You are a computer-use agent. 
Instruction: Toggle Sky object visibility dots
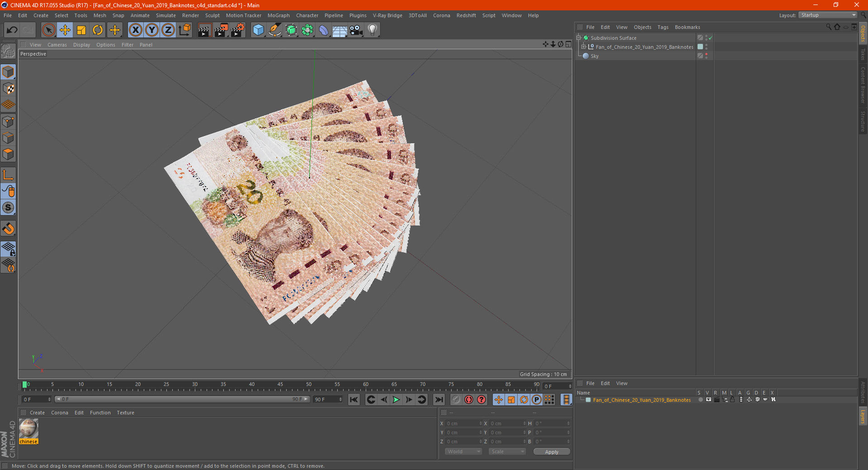tap(706, 56)
